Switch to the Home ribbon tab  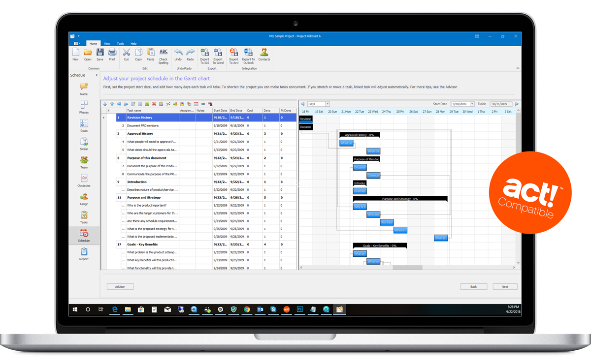[x=93, y=44]
